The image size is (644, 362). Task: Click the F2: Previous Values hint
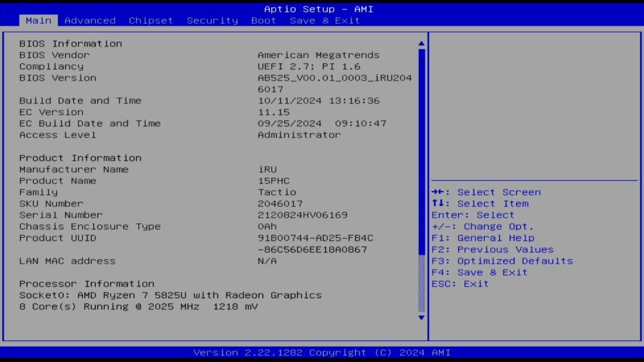[492, 250]
